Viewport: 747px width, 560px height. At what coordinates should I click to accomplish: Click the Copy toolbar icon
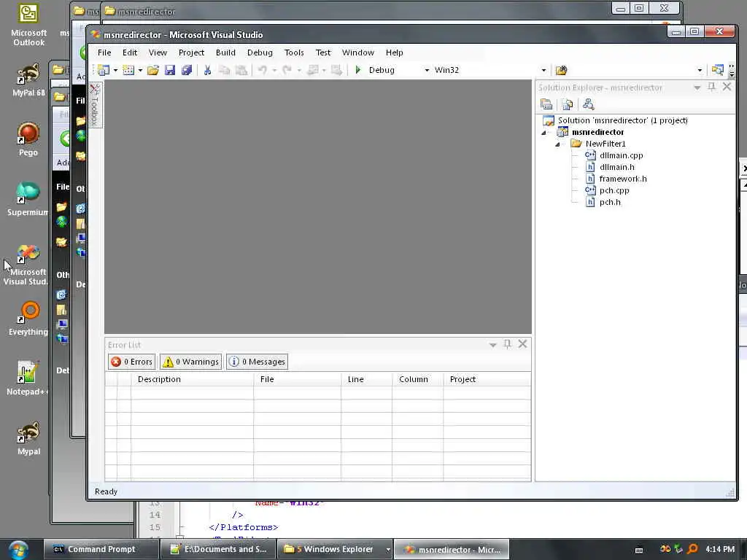(224, 70)
